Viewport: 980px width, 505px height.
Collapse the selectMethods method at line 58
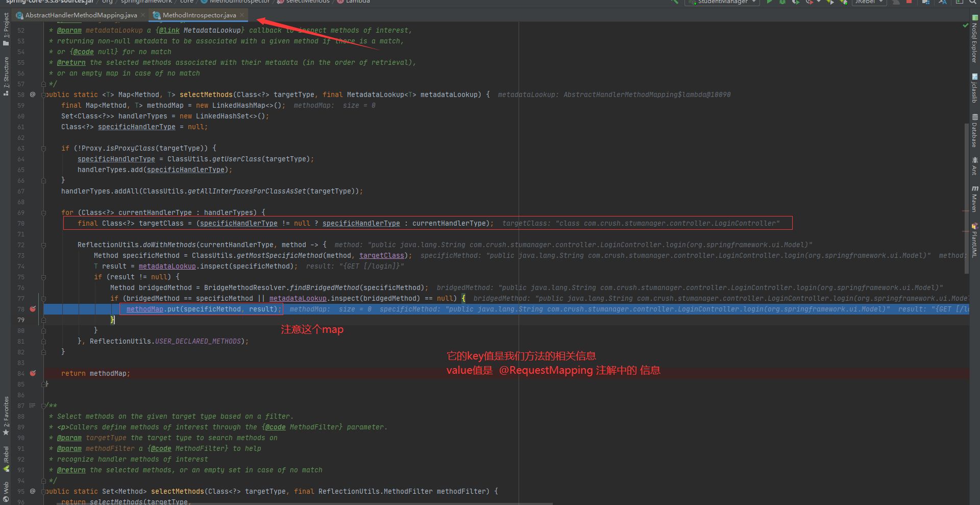point(44,95)
